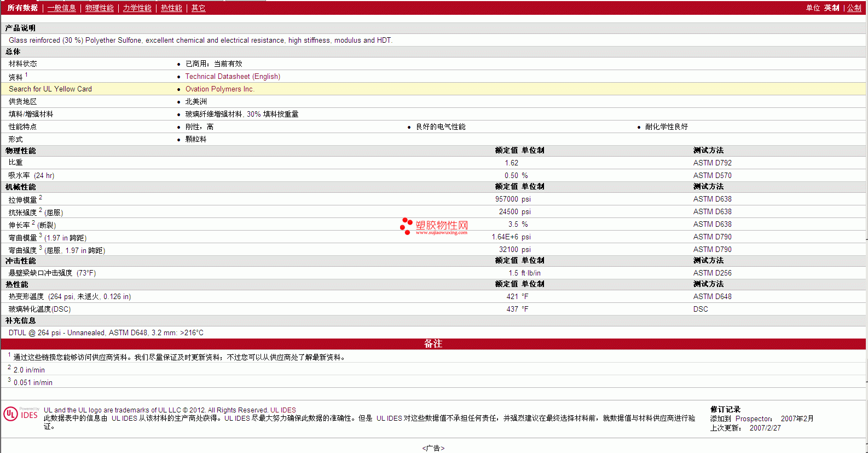Click the DTUL @ 264 psi supplementary note

[x=106, y=333]
